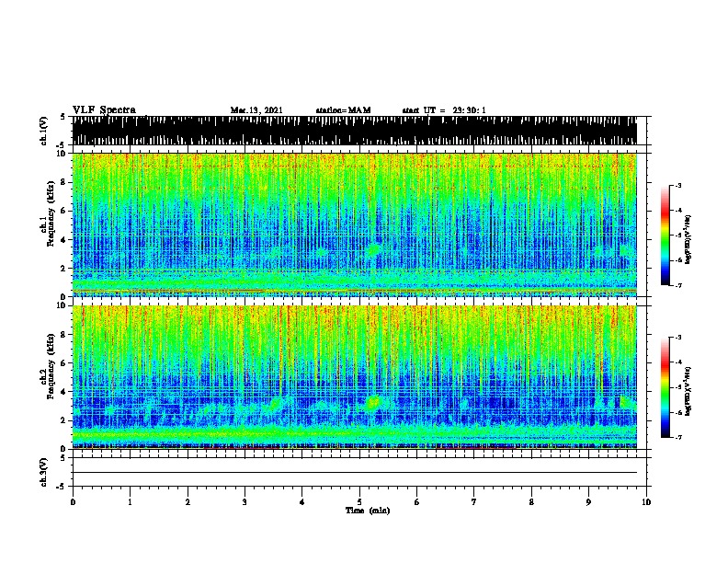This screenshot has width=728, height=563.
Task: Click the '-3' label on ch.1 colorbar
Action: pos(678,186)
